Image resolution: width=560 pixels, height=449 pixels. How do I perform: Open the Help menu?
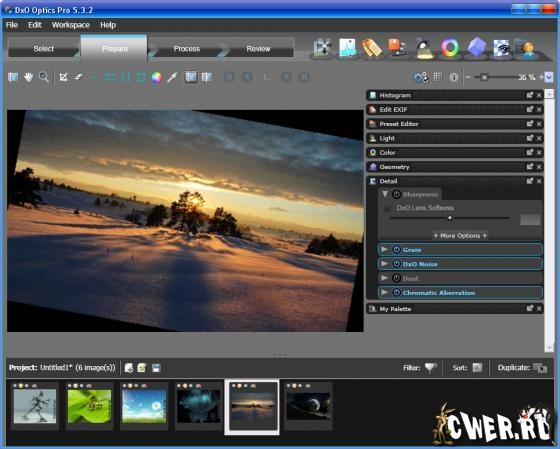pyautogui.click(x=108, y=25)
